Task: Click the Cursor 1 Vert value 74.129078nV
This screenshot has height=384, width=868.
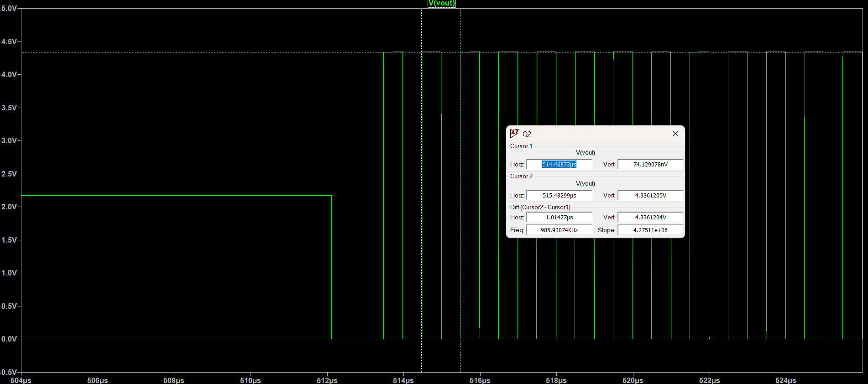Action: pyautogui.click(x=650, y=164)
